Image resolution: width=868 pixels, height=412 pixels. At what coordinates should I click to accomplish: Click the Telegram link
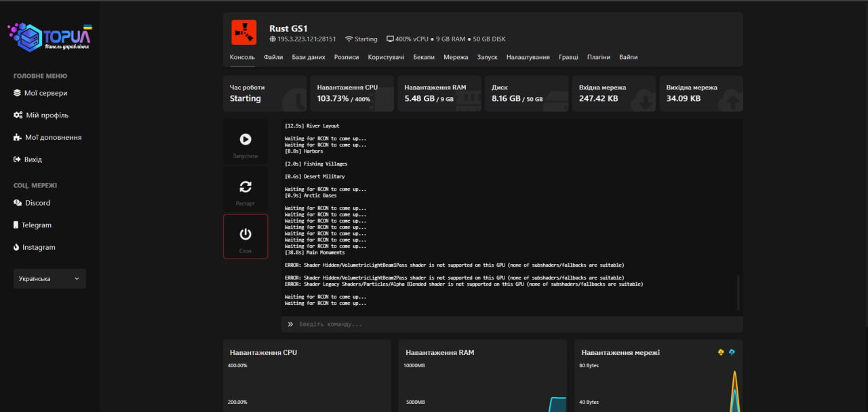pyautogui.click(x=36, y=225)
